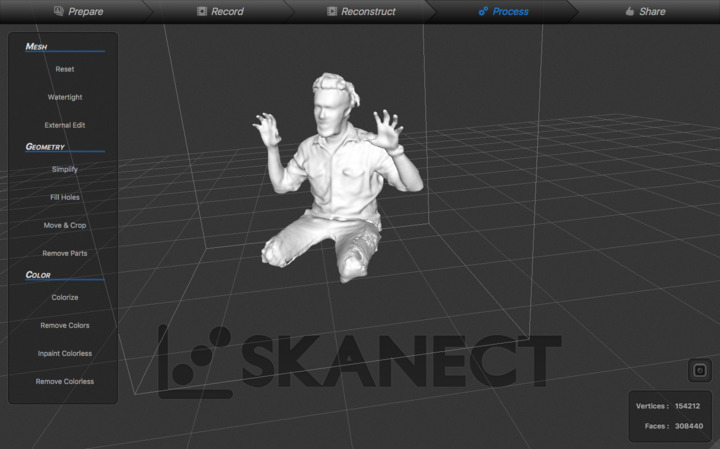This screenshot has height=449, width=720.
Task: Go to the Reconstruct tab
Action: click(x=361, y=11)
